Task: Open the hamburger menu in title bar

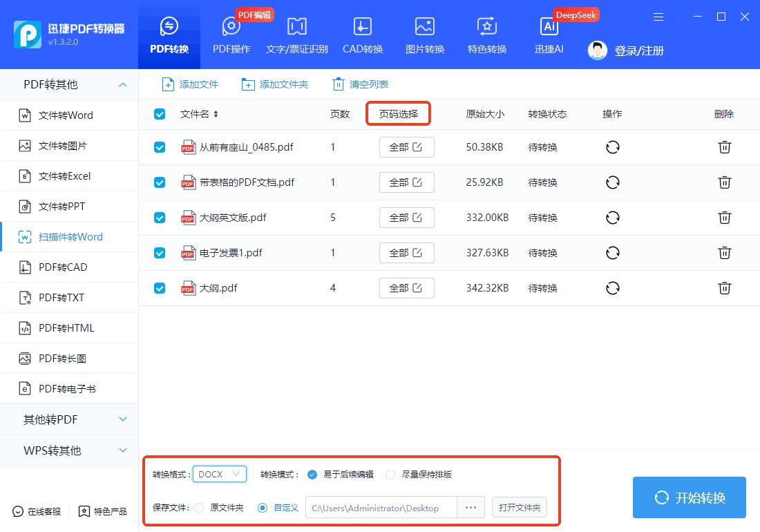Action: (658, 17)
